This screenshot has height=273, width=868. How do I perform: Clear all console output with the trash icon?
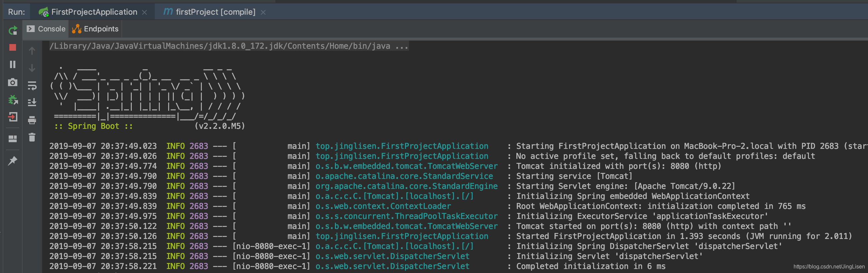tap(32, 137)
